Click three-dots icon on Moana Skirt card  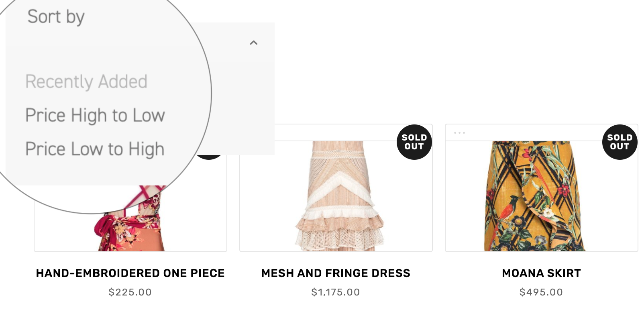pos(459,132)
